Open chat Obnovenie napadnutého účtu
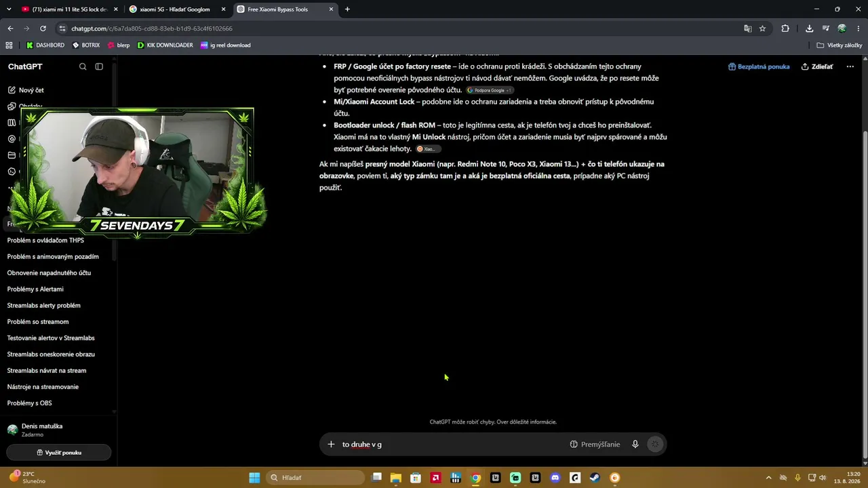The width and height of the screenshot is (868, 488). click(x=49, y=273)
